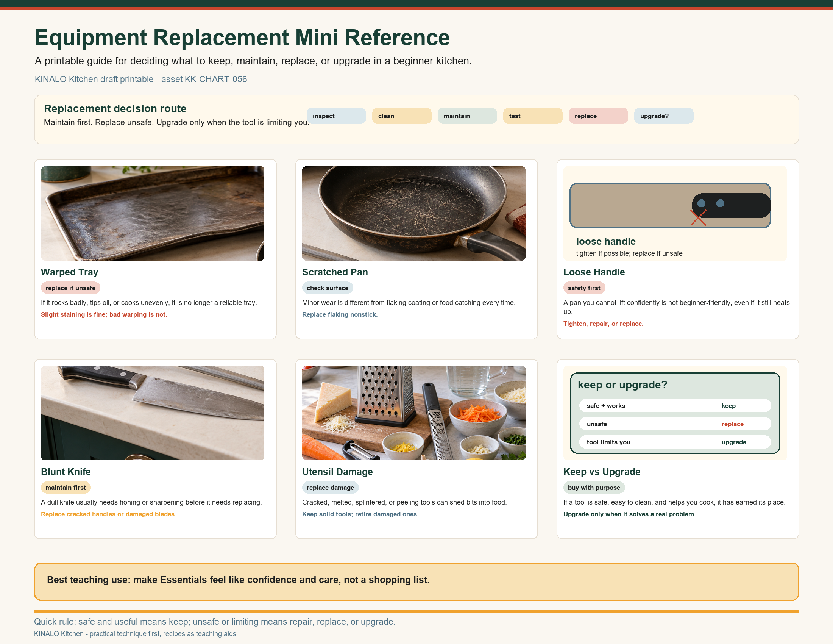Image resolution: width=833 pixels, height=644 pixels.
Task: Click the 'replace if unsafe' tag
Action: 70,288
